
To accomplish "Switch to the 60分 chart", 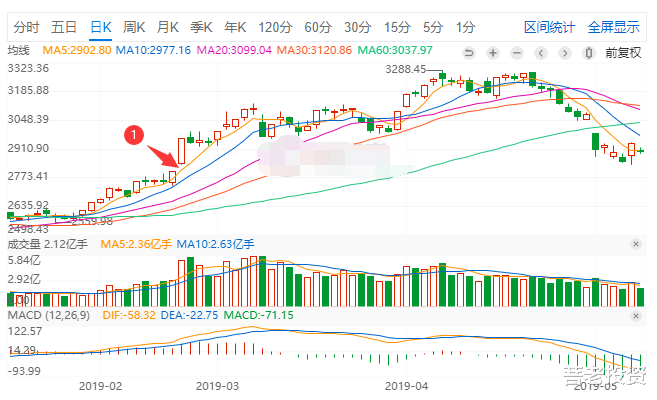I will [x=318, y=27].
